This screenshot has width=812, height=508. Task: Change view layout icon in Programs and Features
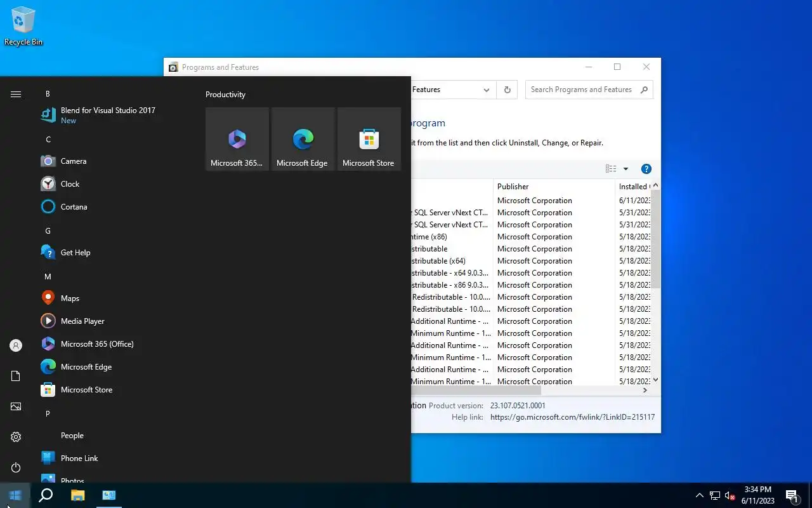(x=611, y=169)
